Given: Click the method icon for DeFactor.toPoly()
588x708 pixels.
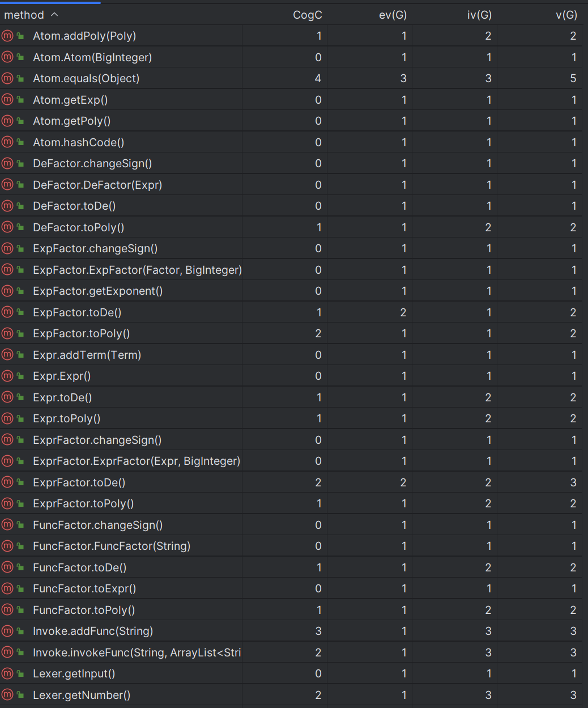Looking at the screenshot, I should pyautogui.click(x=7, y=227).
